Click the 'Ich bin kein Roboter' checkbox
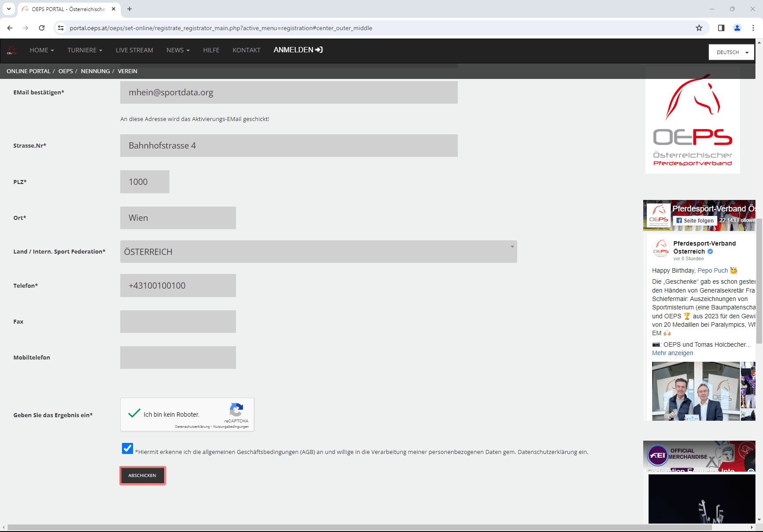Screen dimensions: 763x532 pos(134,414)
